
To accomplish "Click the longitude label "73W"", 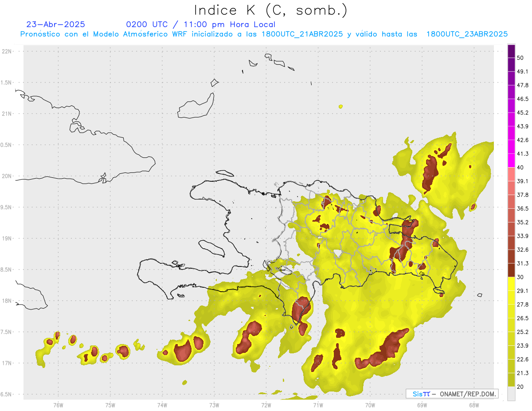I will 214,405.
